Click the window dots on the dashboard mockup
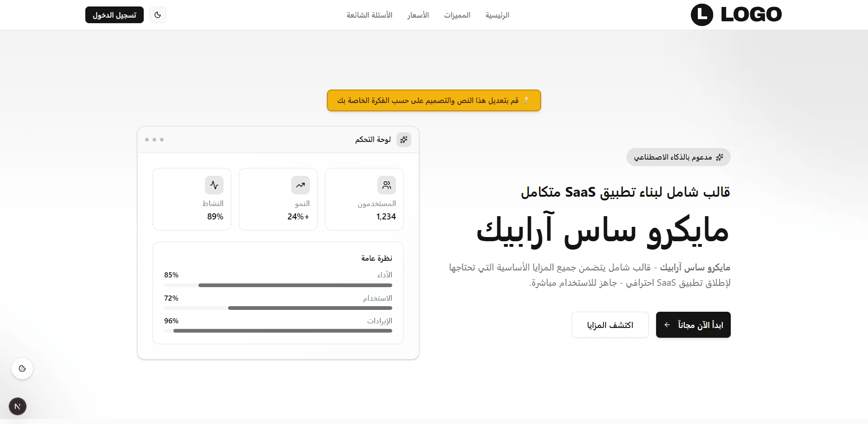The width and height of the screenshot is (868, 424). pyautogui.click(x=154, y=139)
